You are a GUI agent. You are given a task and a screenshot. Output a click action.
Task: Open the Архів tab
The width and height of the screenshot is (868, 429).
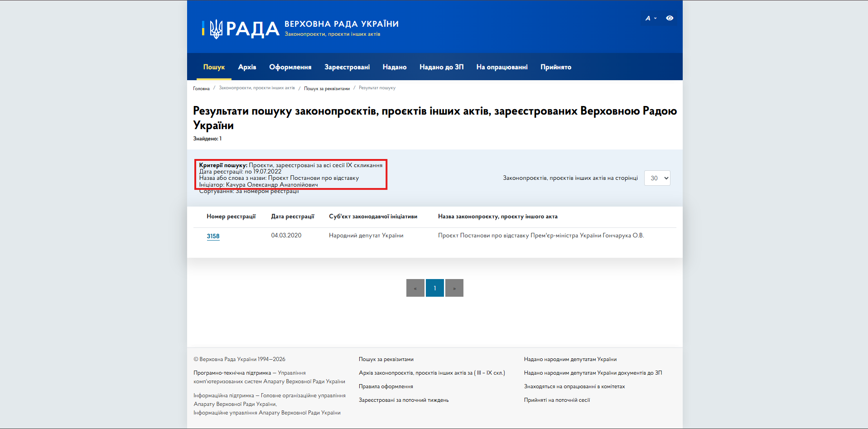(247, 67)
